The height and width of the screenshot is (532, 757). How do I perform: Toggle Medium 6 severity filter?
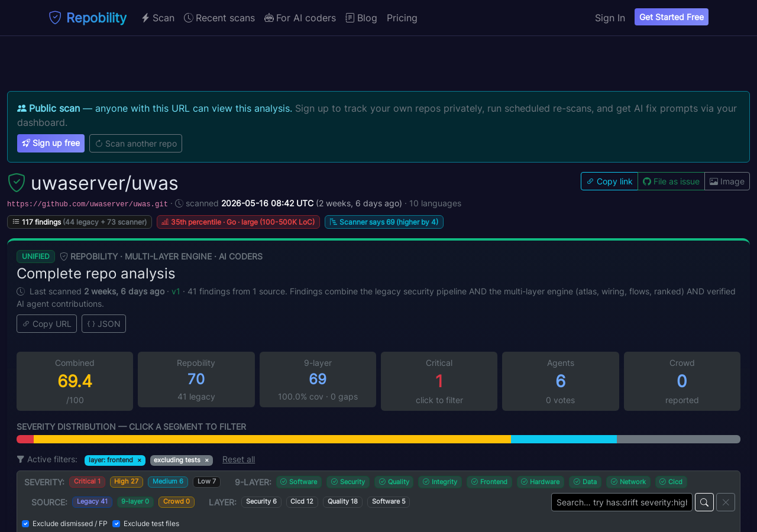(x=168, y=482)
